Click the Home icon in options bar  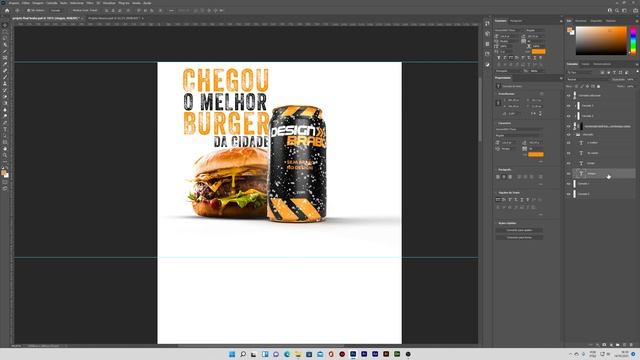(x=7, y=11)
